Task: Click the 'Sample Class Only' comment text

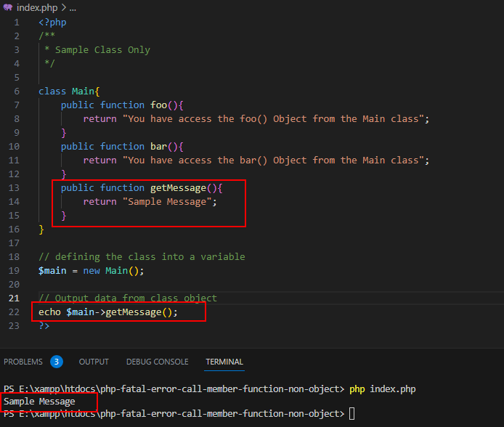Action: [102, 50]
